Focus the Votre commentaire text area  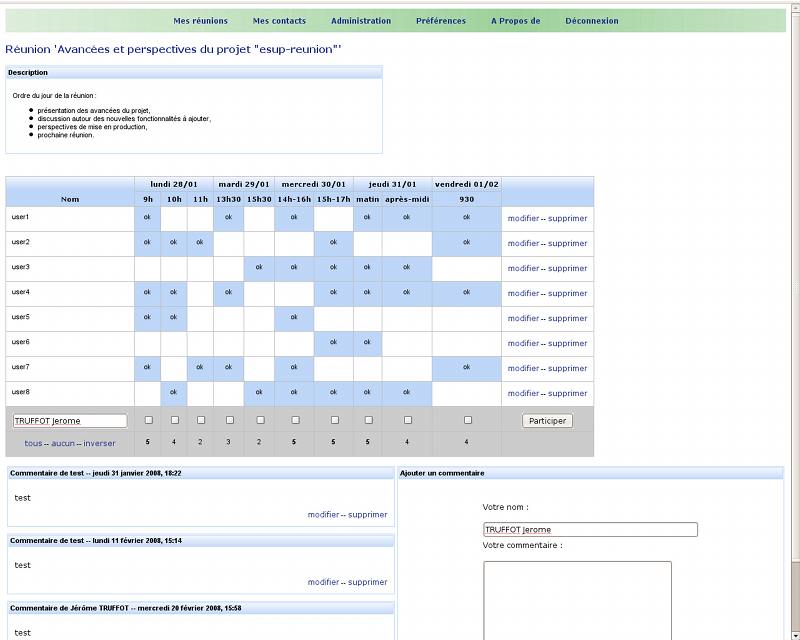[x=577, y=600]
